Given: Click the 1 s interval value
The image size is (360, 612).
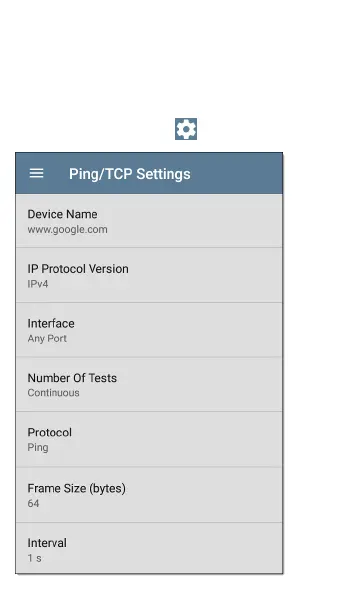Looking at the screenshot, I should (x=34, y=558).
